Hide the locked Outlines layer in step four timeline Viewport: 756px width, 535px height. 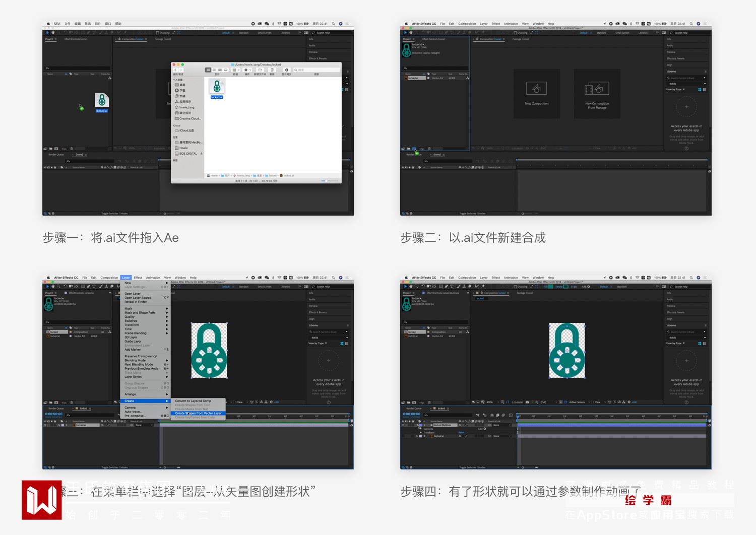(x=403, y=425)
